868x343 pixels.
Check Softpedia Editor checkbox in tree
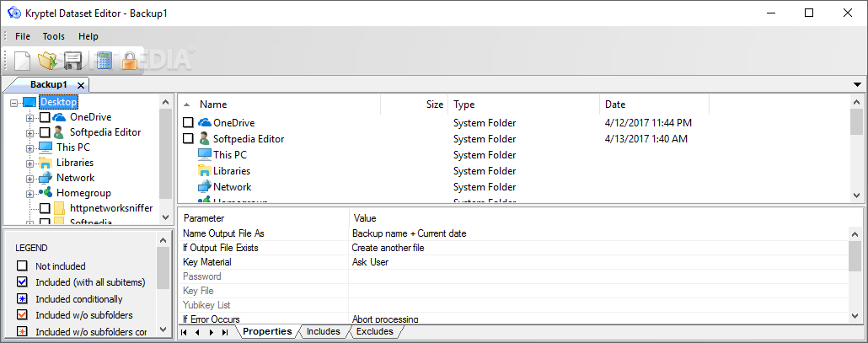point(46,133)
